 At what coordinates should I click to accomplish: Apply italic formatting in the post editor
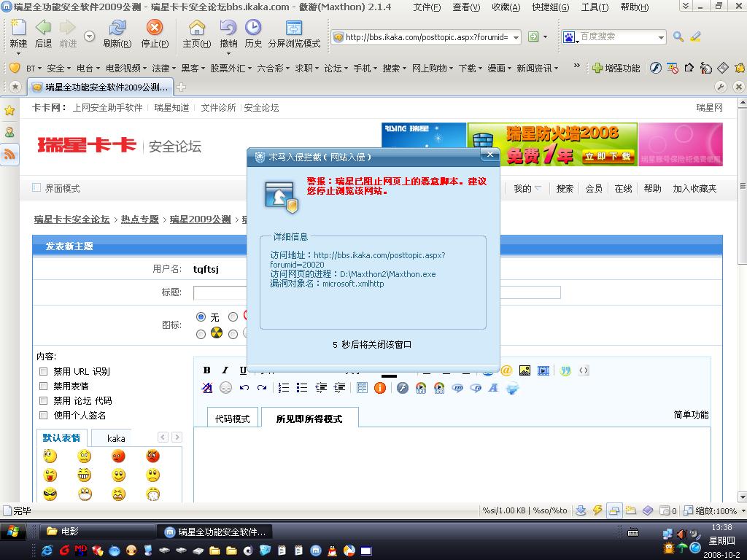225,370
